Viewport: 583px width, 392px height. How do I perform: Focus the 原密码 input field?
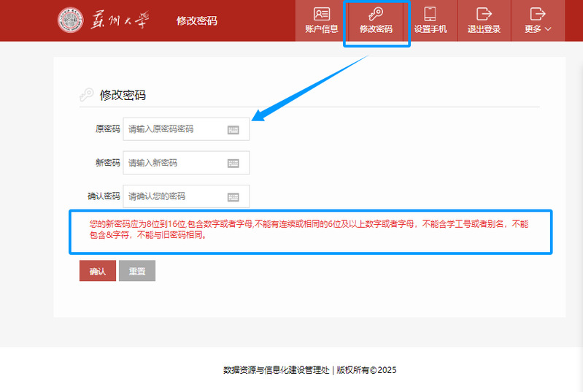pos(175,129)
